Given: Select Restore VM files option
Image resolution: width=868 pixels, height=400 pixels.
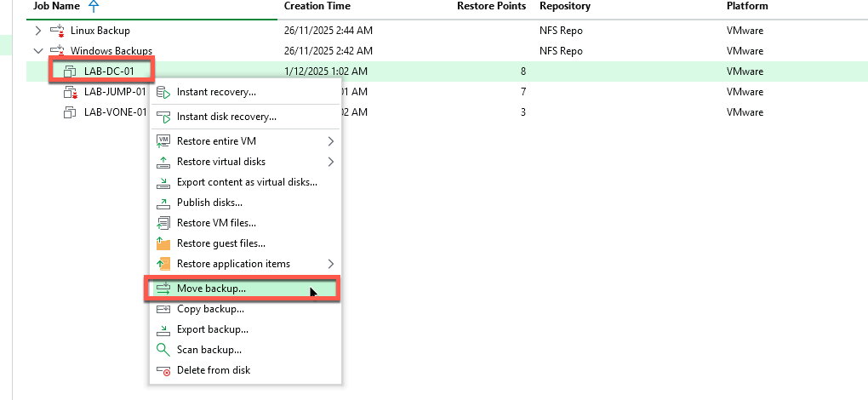Looking at the screenshot, I should point(216,223).
